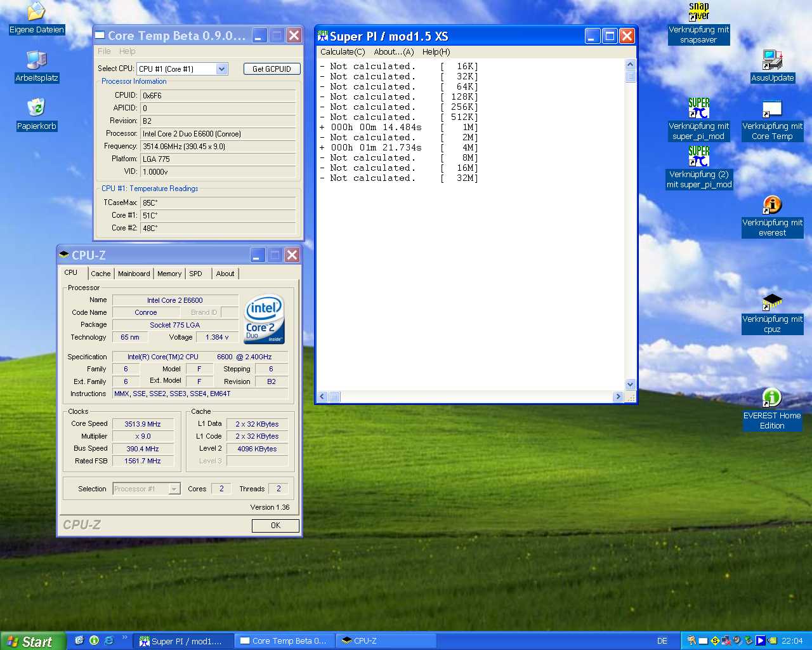Click the Bus Speed value 390.4 MHz
Image resolution: width=812 pixels, height=650 pixels.
click(143, 449)
